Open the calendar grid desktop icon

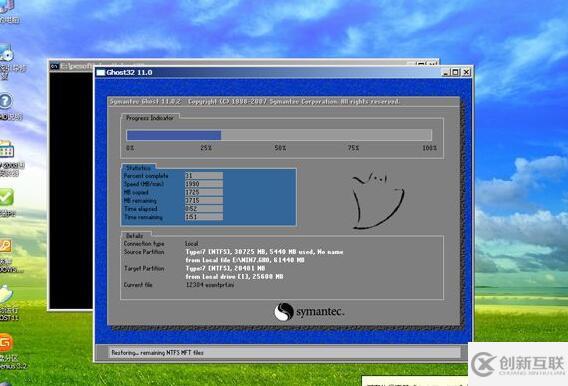coord(7,149)
